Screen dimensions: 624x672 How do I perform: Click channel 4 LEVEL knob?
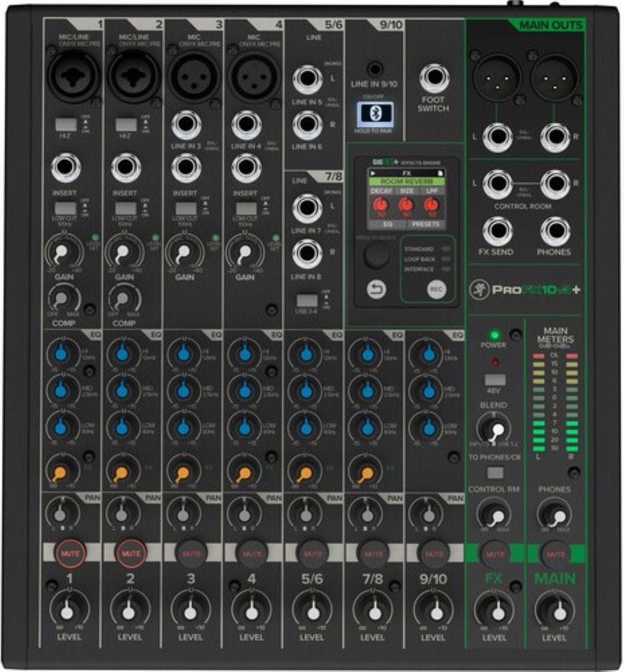tap(251, 610)
